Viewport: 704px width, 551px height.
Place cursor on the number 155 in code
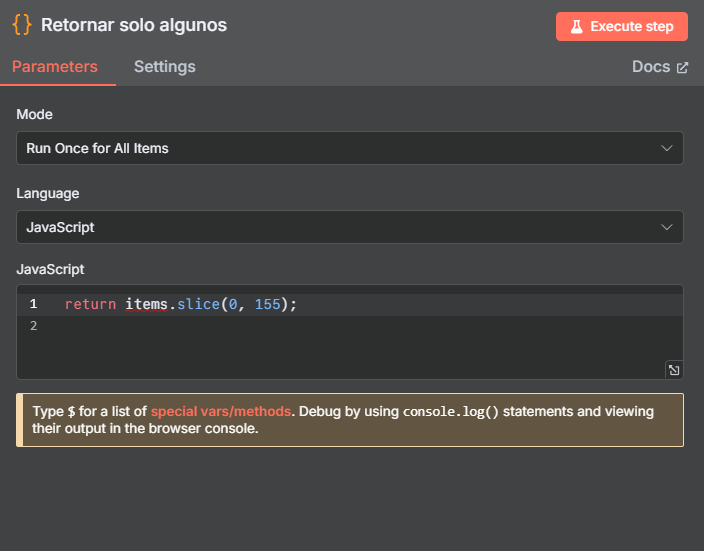click(x=267, y=304)
